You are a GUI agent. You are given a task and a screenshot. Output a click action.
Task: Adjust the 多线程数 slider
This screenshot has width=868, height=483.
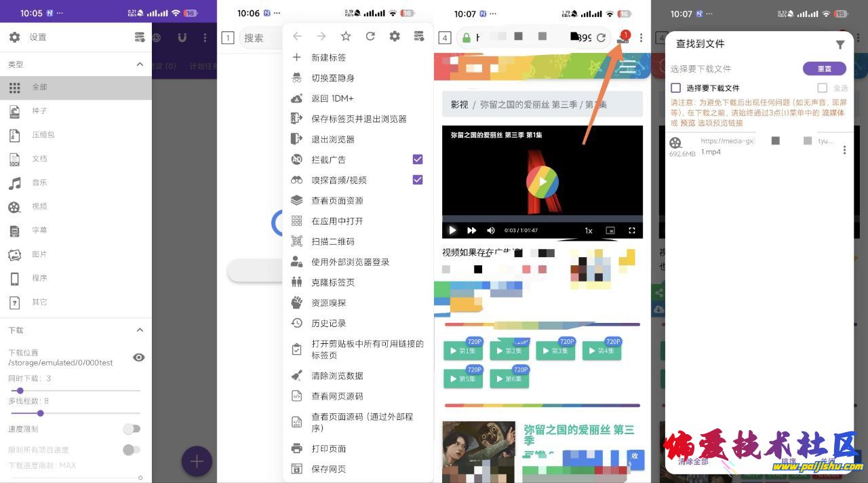[41, 413]
